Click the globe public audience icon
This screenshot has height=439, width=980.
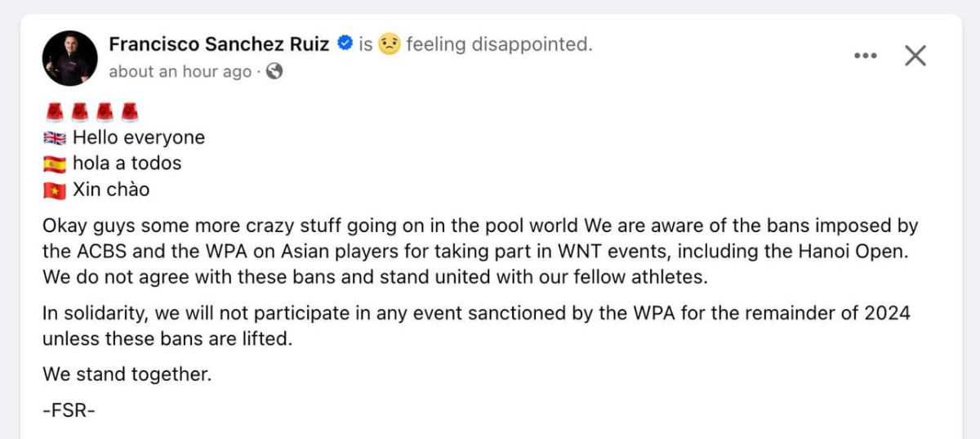click(x=274, y=71)
